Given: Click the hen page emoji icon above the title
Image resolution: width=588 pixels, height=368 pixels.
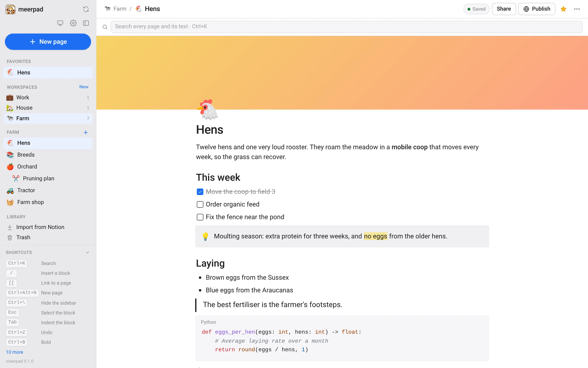Looking at the screenshot, I should (x=207, y=110).
